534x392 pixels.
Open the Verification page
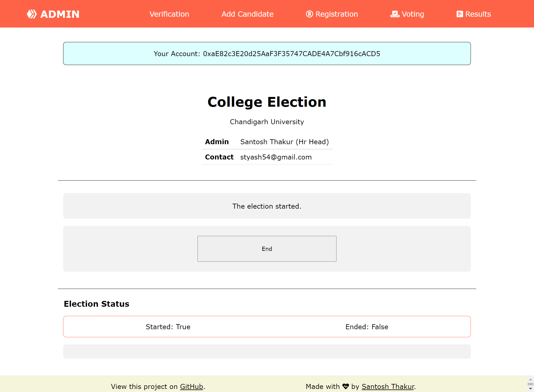point(169,14)
